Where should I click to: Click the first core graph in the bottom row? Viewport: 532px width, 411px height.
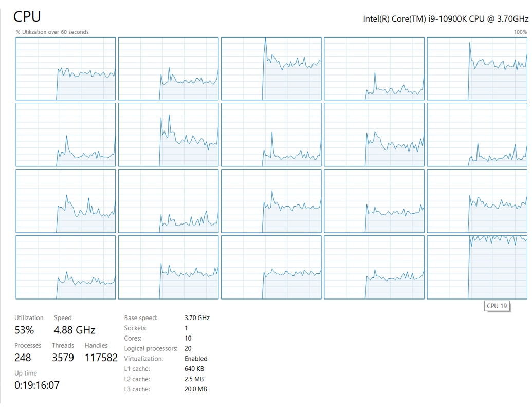[x=65, y=267]
